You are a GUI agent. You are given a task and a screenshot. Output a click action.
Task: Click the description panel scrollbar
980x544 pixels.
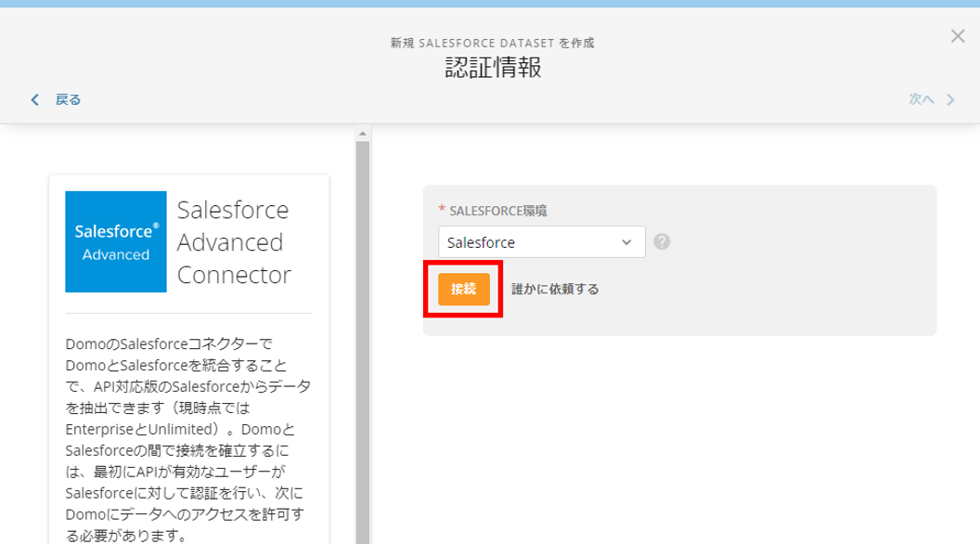pos(363,343)
